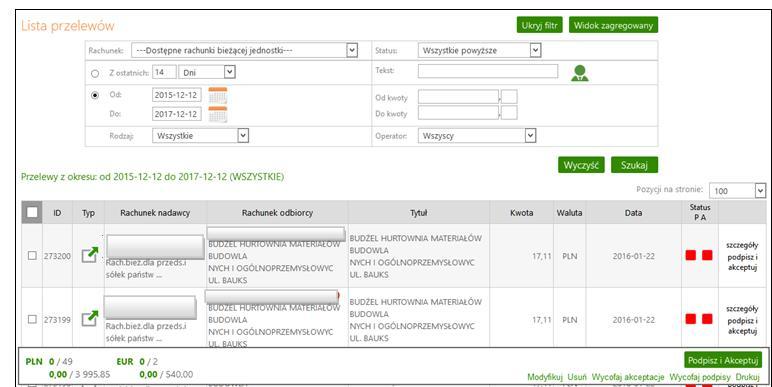Click the Tekst search input field
The width and height of the screenshot is (772, 387).
488,71
